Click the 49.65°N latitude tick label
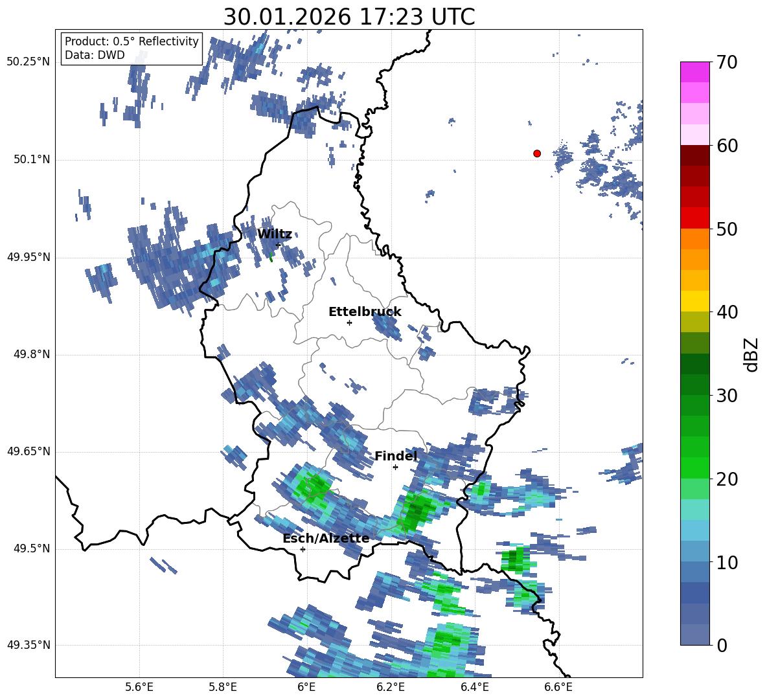This screenshot has height=700, width=767. (x=29, y=451)
